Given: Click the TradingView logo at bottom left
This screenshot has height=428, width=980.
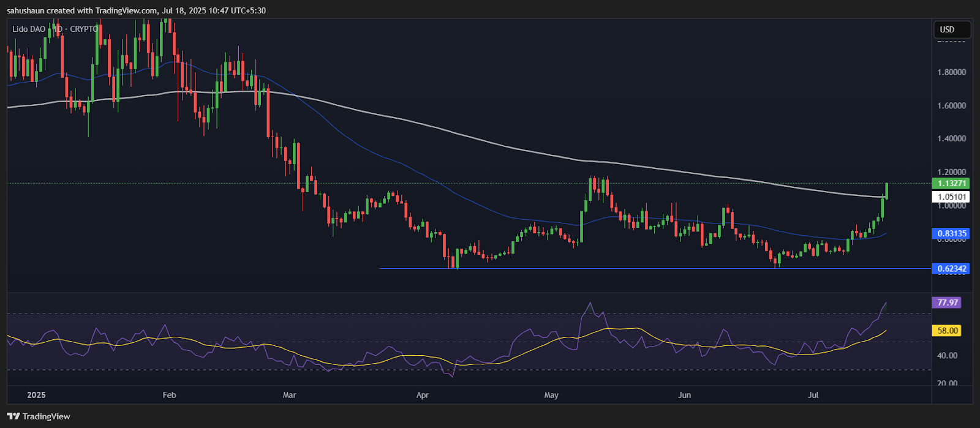Looking at the screenshot, I should click(x=39, y=416).
